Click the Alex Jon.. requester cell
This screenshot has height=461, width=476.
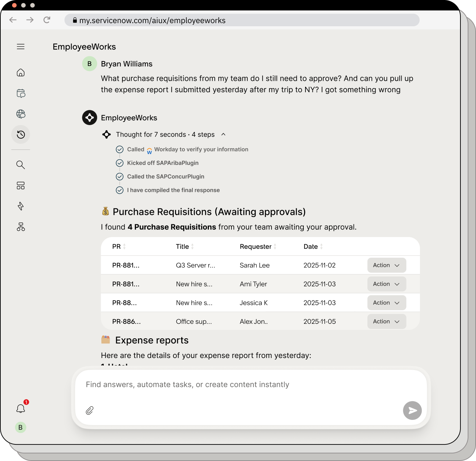coord(254,321)
